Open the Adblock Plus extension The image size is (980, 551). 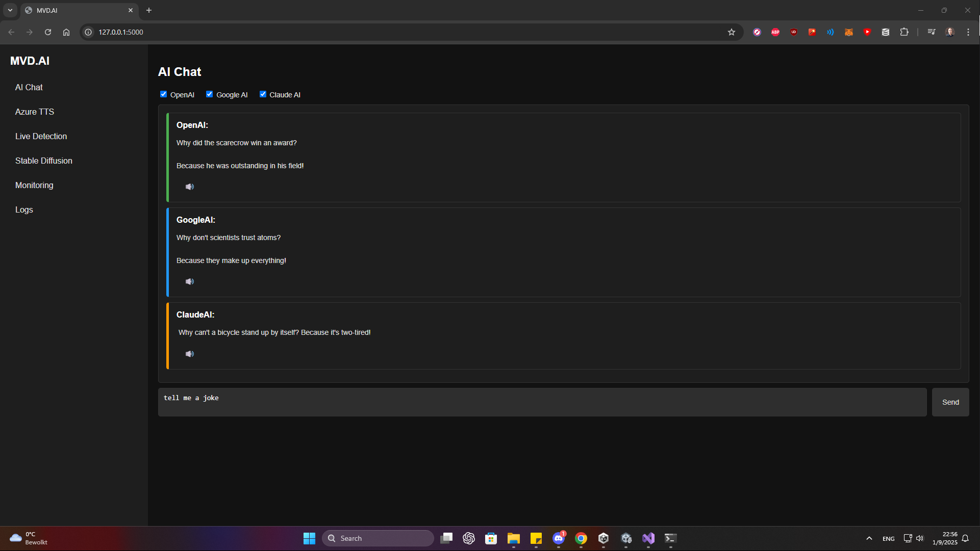(x=775, y=32)
